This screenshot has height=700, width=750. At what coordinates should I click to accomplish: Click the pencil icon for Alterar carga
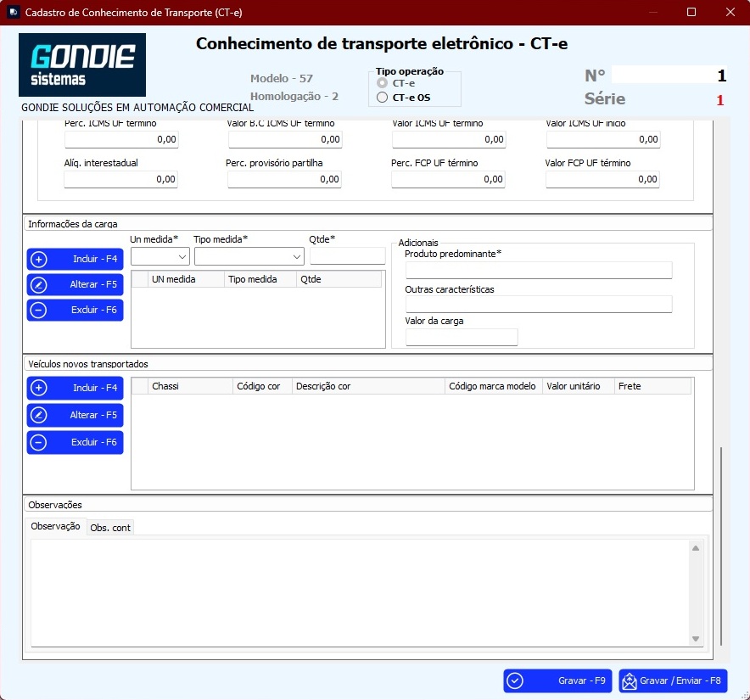coord(39,285)
